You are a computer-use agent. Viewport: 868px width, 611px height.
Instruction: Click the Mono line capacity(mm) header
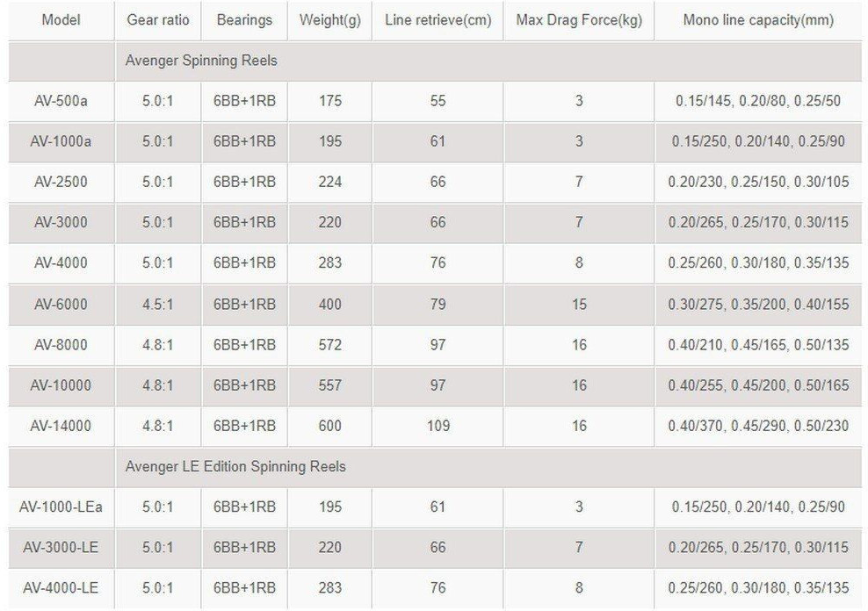point(758,19)
